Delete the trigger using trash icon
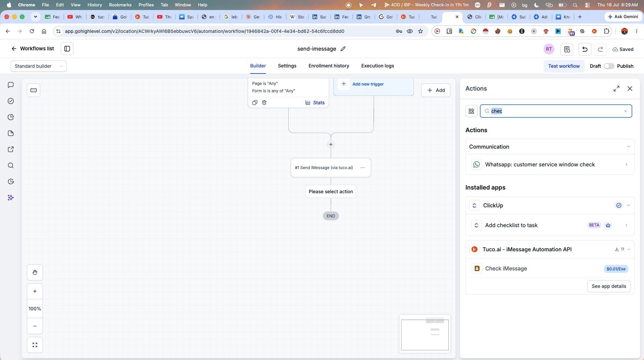644x360 pixels. [x=264, y=102]
